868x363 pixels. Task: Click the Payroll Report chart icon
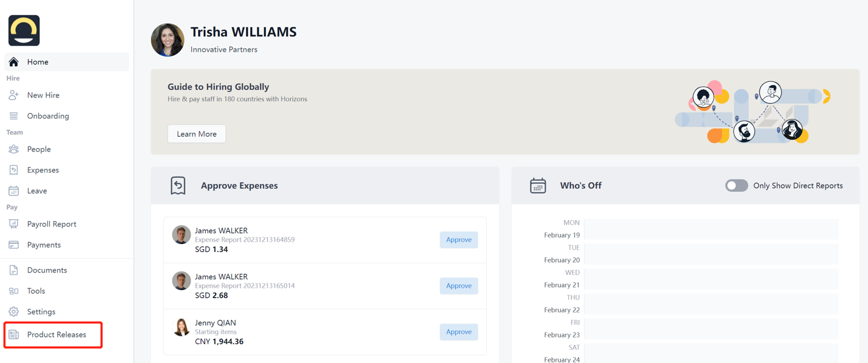tap(13, 224)
